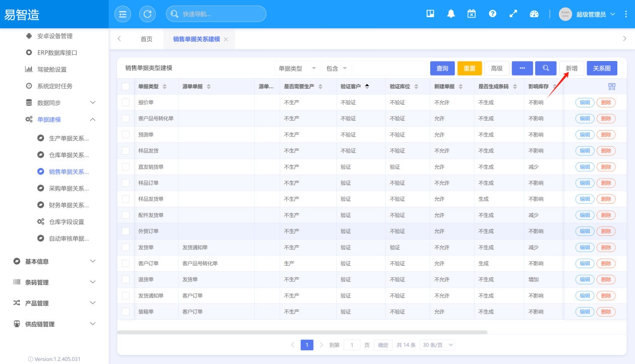Click the blue magnifier search button
635x364 pixels.
(546, 69)
